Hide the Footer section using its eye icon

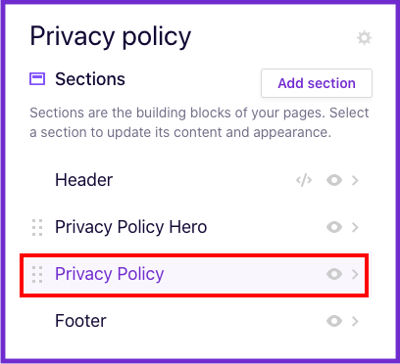[334, 321]
